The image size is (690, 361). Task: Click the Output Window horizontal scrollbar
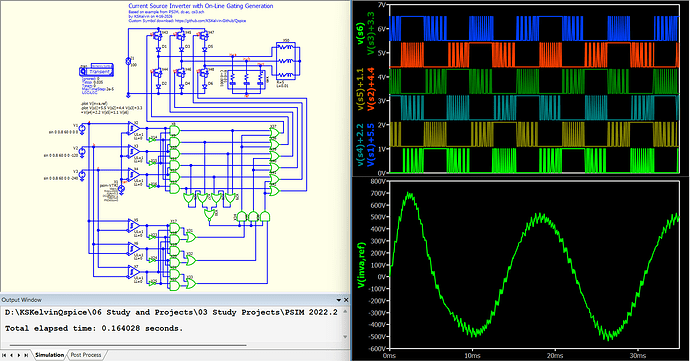point(128,345)
